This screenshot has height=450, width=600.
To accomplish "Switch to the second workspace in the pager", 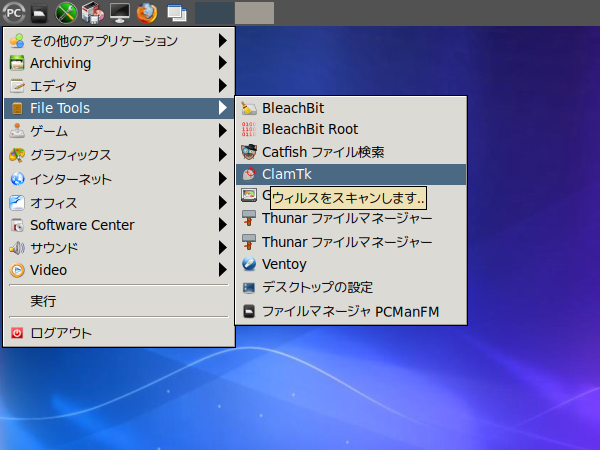I will [x=254, y=13].
